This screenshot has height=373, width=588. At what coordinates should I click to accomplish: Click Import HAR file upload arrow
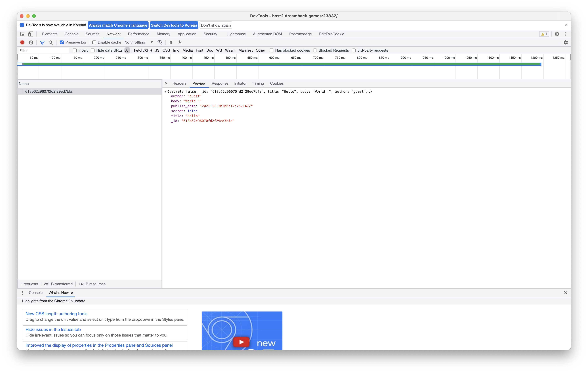[171, 42]
